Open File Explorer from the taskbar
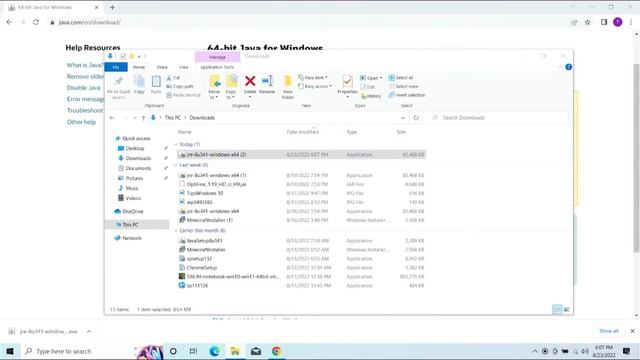 pyautogui.click(x=235, y=351)
